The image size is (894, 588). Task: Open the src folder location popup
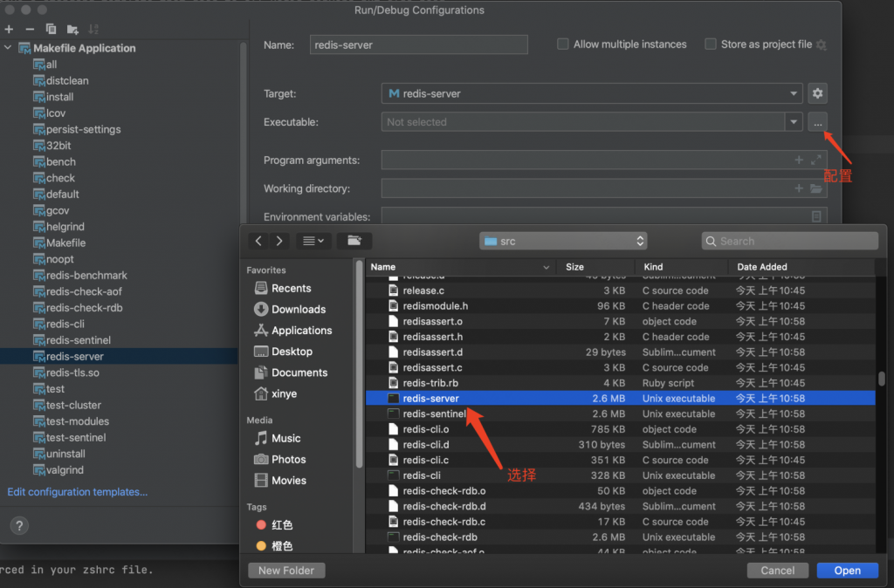[563, 241]
